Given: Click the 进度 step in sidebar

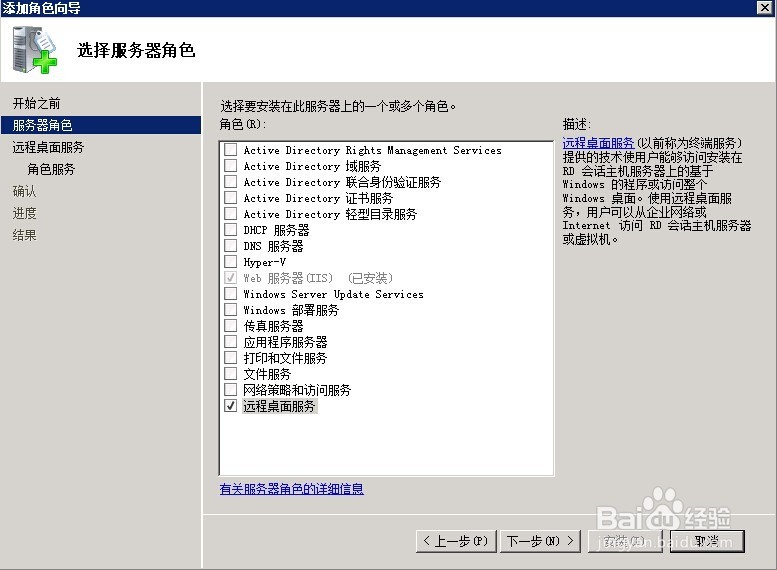Looking at the screenshot, I should tap(24, 213).
